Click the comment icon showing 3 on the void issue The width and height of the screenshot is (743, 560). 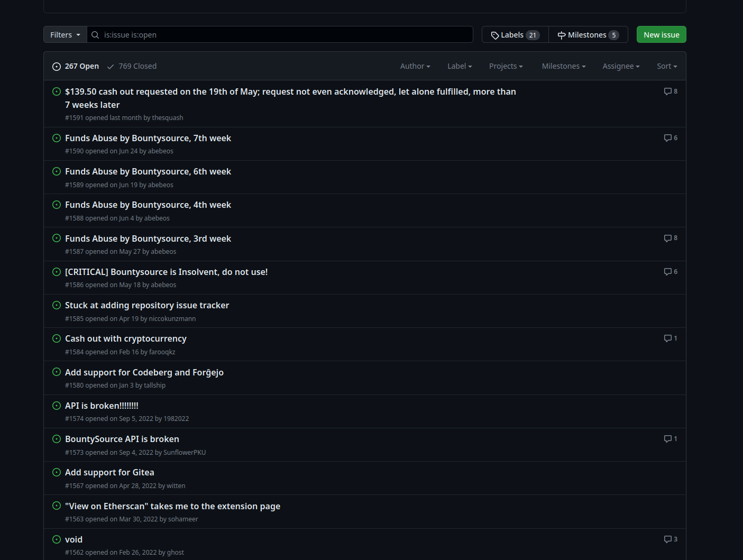click(667, 539)
